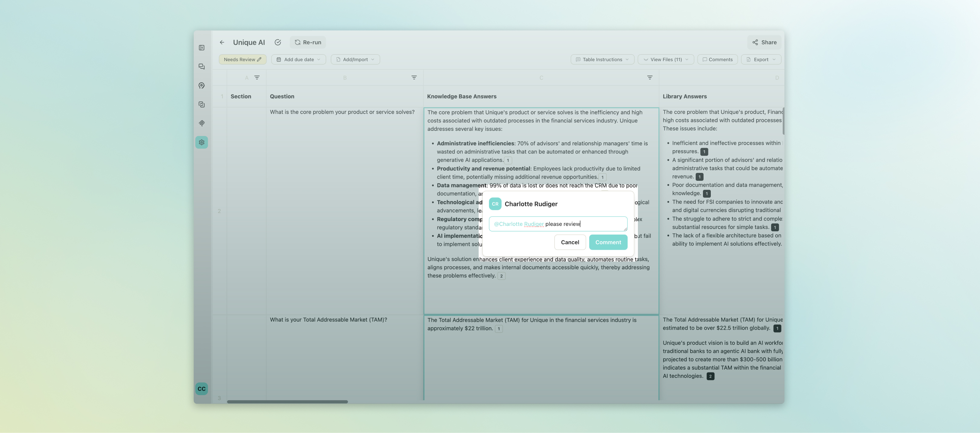Cancel the comment dialog
This screenshot has height=433, width=980.
[x=570, y=242]
